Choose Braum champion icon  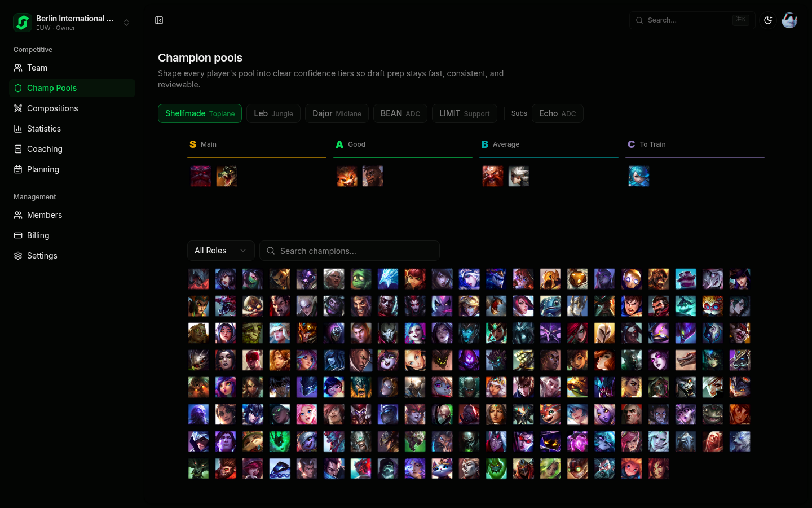pyautogui.click(x=686, y=279)
